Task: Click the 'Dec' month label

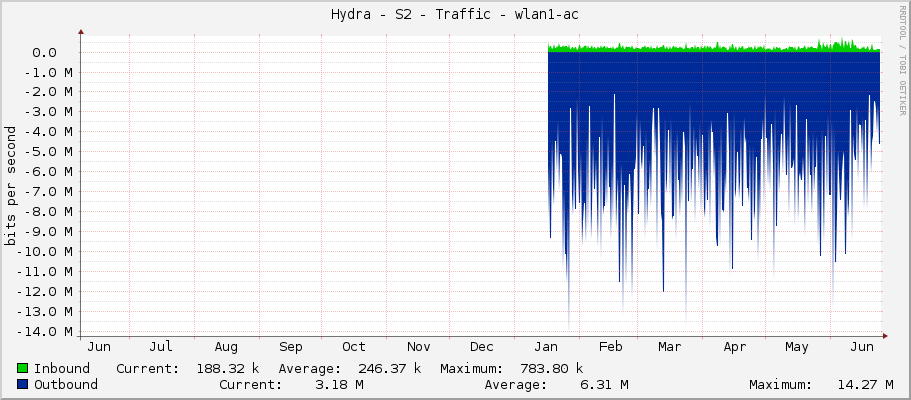Action: click(x=482, y=347)
